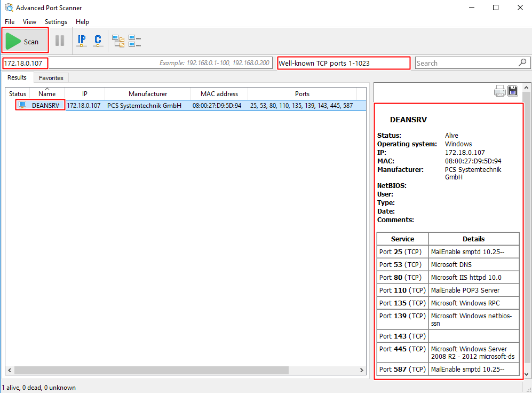Click the Operating system Windows value
Image resolution: width=532 pixels, height=393 pixels.
click(458, 144)
